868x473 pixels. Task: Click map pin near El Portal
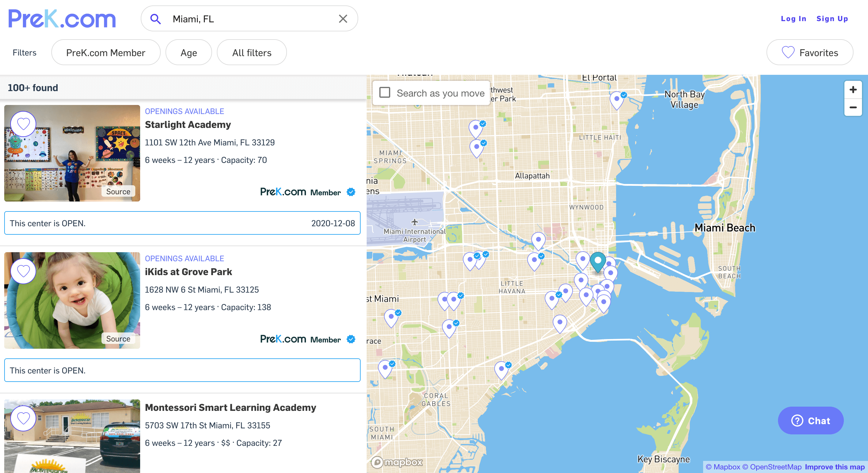617,100
